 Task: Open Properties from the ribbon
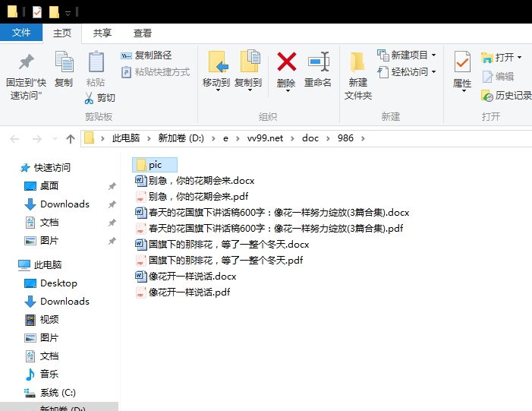point(462,71)
